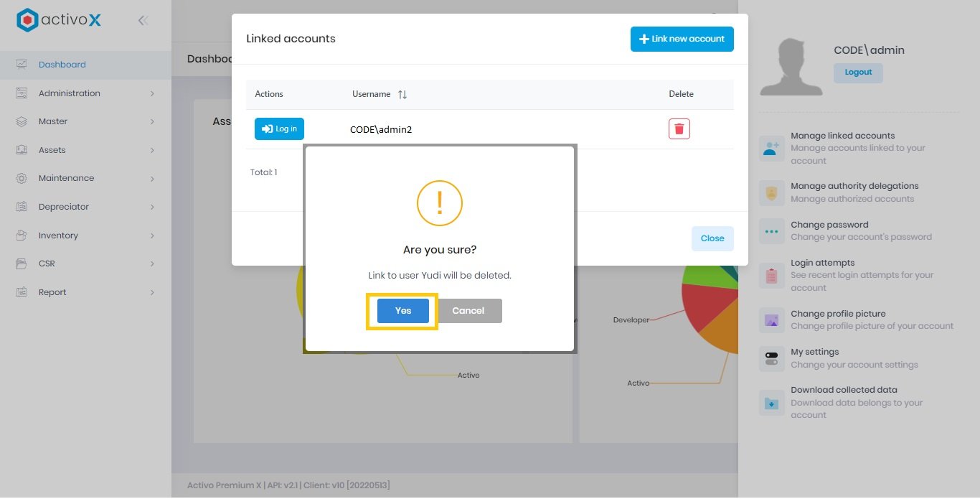Viewport: 980px width, 499px height.
Task: Open the Change password dots icon
Action: click(771, 231)
